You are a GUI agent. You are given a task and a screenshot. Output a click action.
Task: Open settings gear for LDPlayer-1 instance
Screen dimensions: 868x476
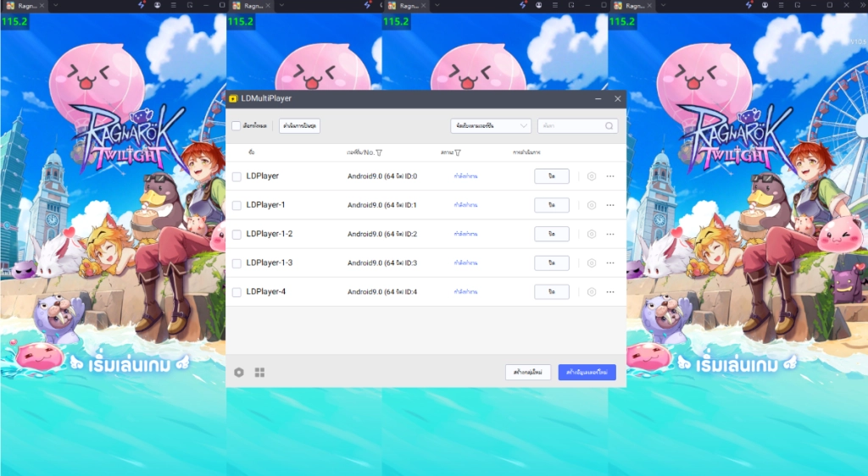click(592, 205)
